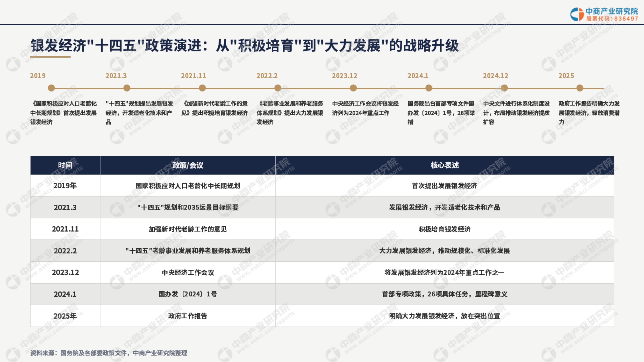
Task: Click the 2021.11 timeline dot
Action: [202, 88]
